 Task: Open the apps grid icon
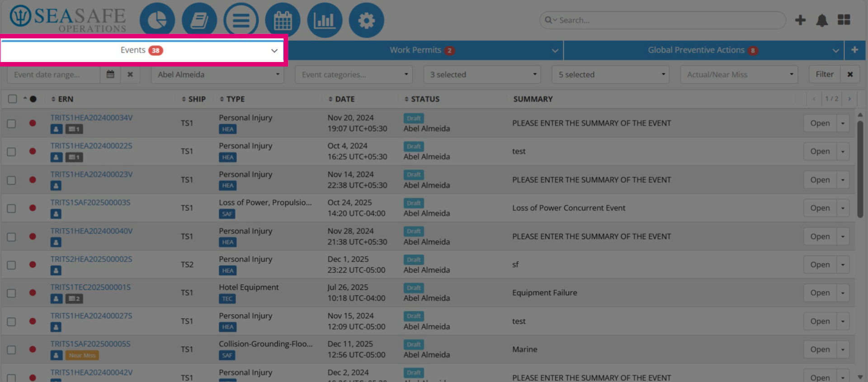844,20
